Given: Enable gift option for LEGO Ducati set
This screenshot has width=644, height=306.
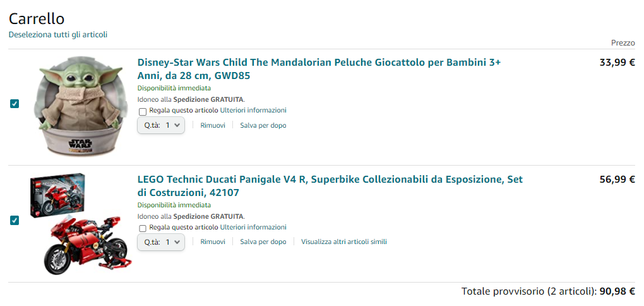Looking at the screenshot, I should [143, 228].
